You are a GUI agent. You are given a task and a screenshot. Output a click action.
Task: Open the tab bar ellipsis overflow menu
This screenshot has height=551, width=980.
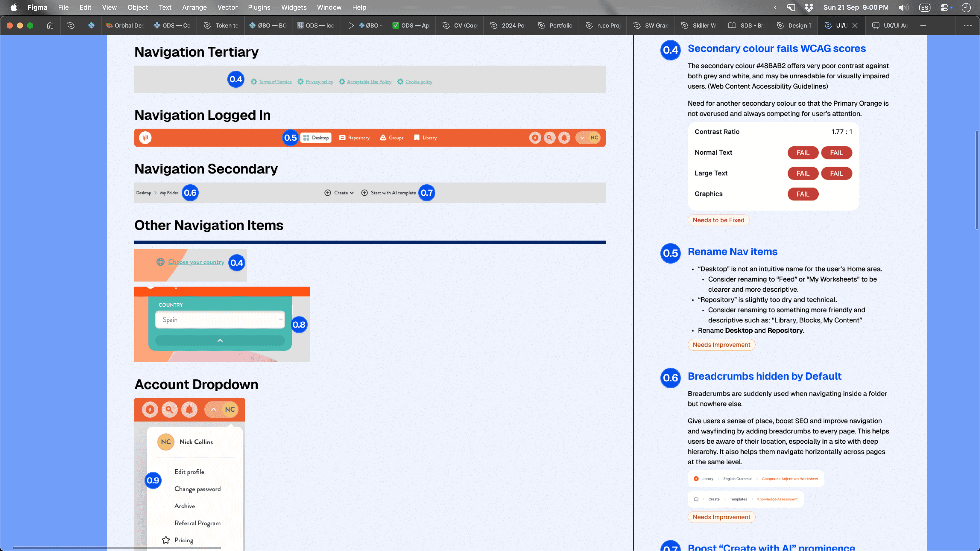click(x=967, y=26)
